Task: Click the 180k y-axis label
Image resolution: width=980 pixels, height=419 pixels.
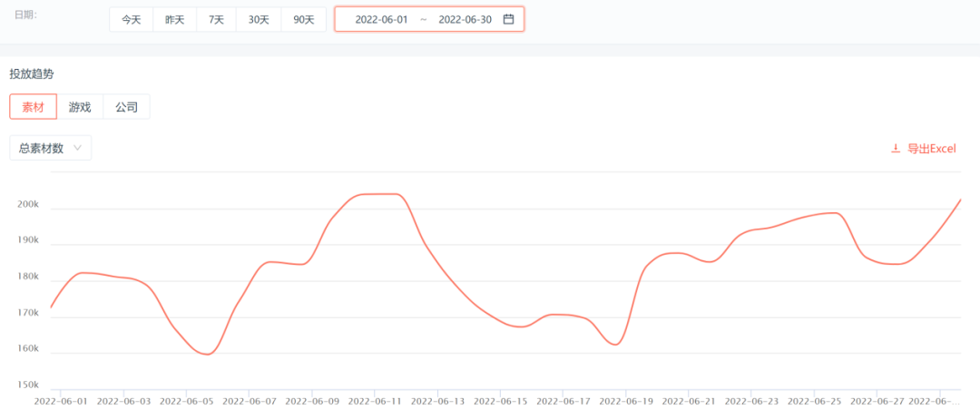Action: 29,277
